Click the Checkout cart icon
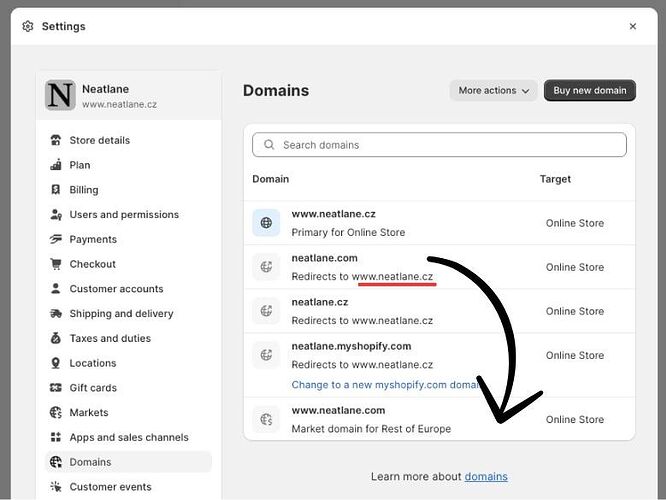 pyautogui.click(x=56, y=264)
